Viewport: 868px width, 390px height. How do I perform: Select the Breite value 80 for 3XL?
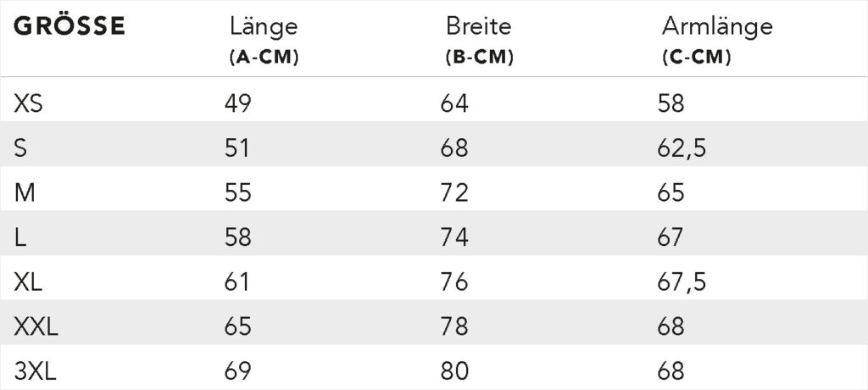click(x=454, y=371)
